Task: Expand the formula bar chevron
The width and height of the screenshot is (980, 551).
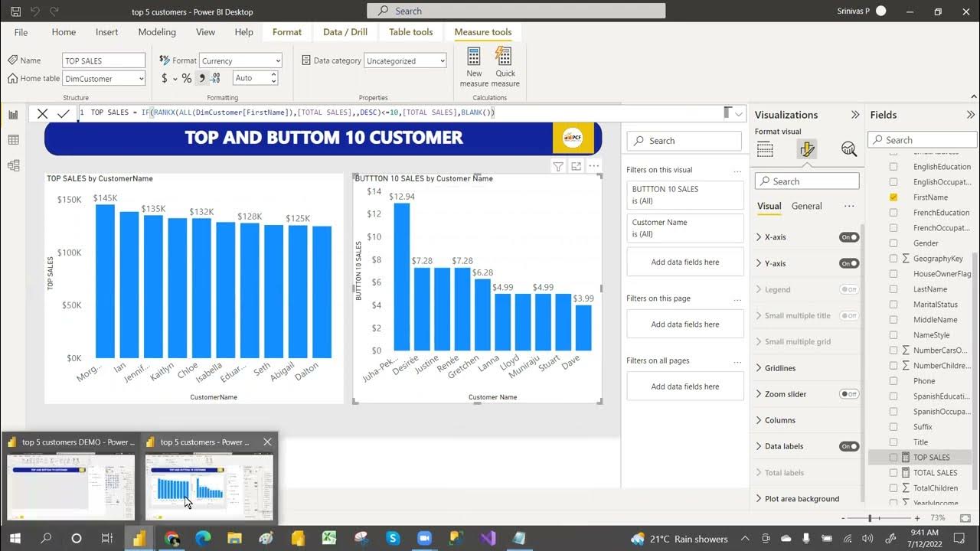Action: [x=739, y=113]
